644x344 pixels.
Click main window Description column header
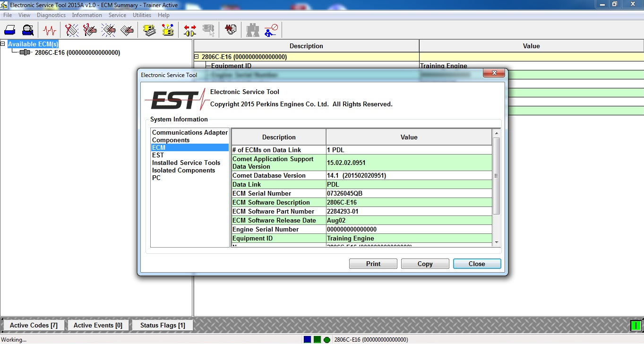click(306, 46)
